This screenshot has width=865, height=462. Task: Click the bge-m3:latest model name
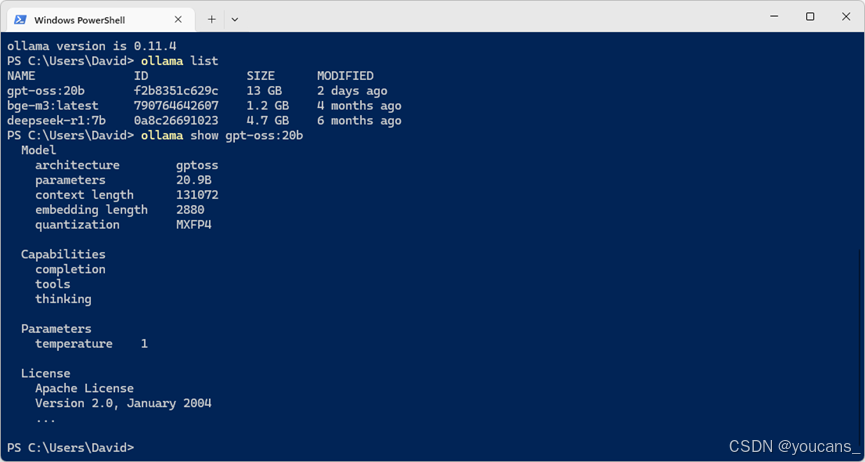pos(53,105)
